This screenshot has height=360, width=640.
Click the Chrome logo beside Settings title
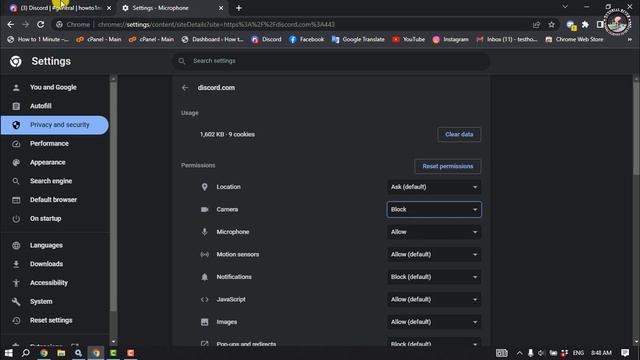(16, 61)
